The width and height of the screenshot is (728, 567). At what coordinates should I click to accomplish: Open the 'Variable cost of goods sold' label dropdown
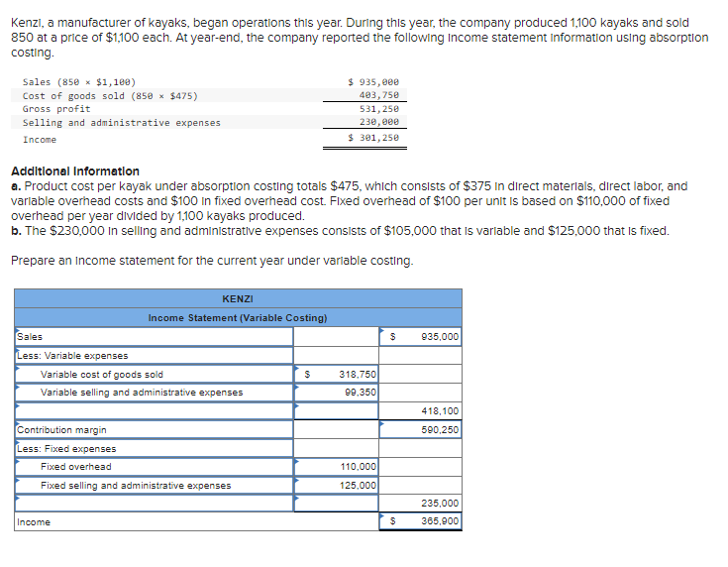pyautogui.click(x=154, y=374)
